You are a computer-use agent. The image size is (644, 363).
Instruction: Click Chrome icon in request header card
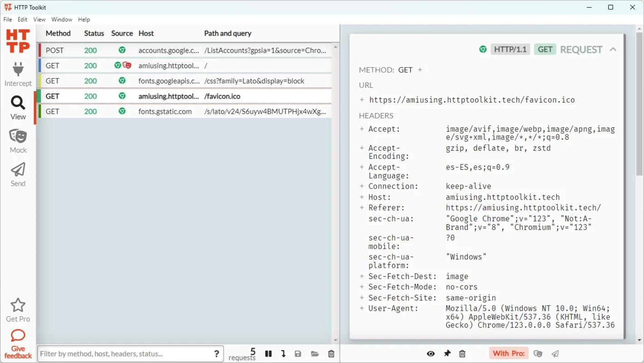(483, 49)
